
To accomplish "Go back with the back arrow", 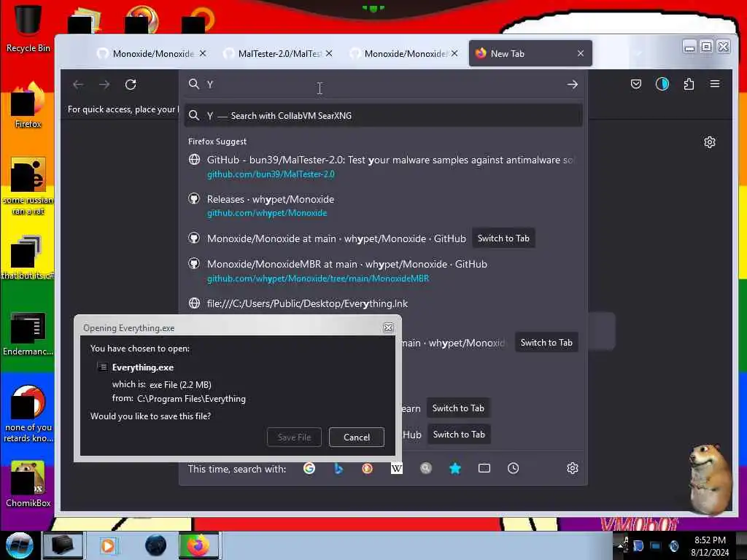I will [78, 85].
